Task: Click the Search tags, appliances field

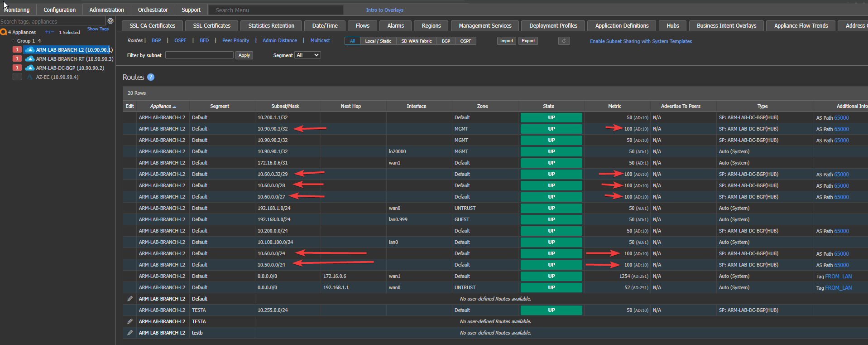Action: pos(53,21)
